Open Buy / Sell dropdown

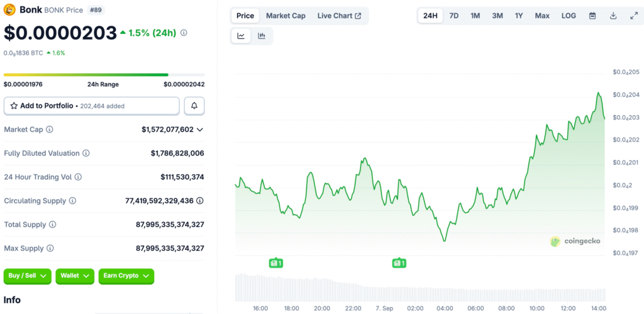coord(28,276)
